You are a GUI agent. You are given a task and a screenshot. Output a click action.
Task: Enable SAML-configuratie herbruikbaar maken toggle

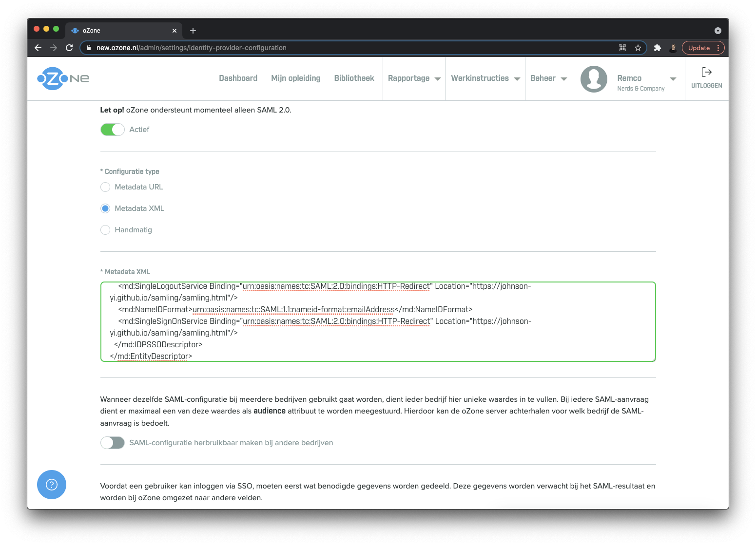pyautogui.click(x=113, y=443)
